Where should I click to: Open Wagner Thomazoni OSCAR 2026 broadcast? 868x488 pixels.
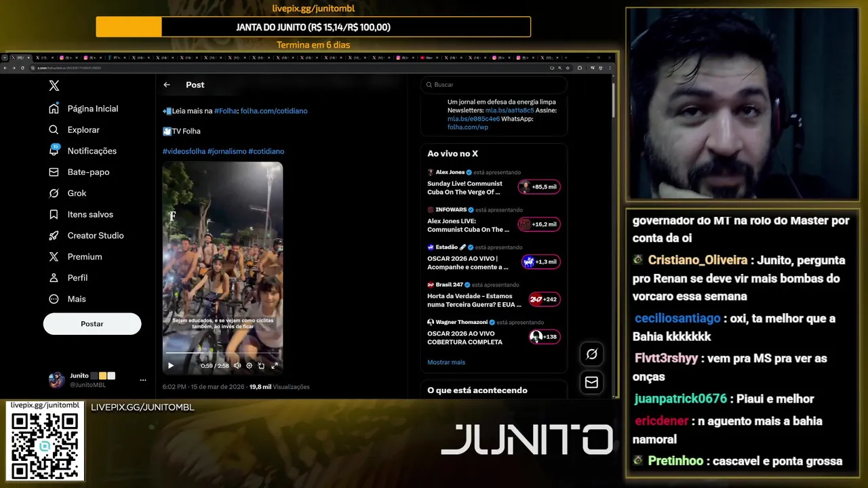click(465, 338)
